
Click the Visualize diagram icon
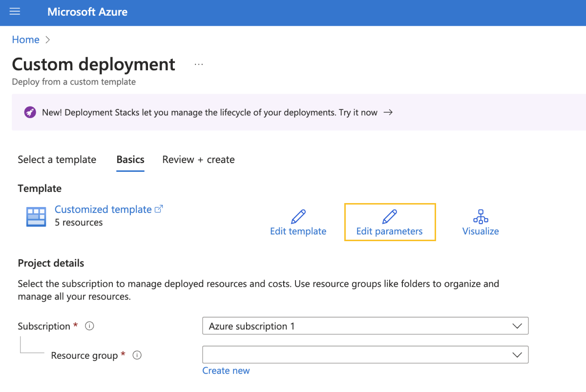point(481,217)
